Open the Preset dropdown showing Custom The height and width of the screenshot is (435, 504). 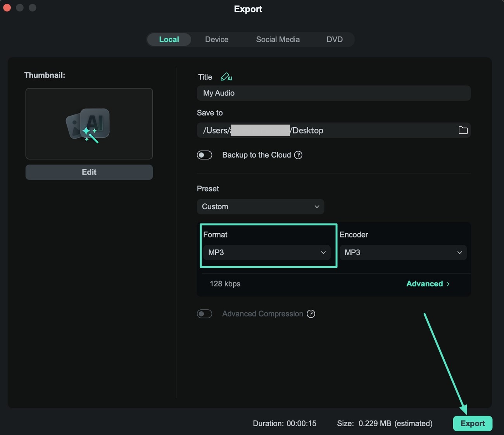click(261, 207)
